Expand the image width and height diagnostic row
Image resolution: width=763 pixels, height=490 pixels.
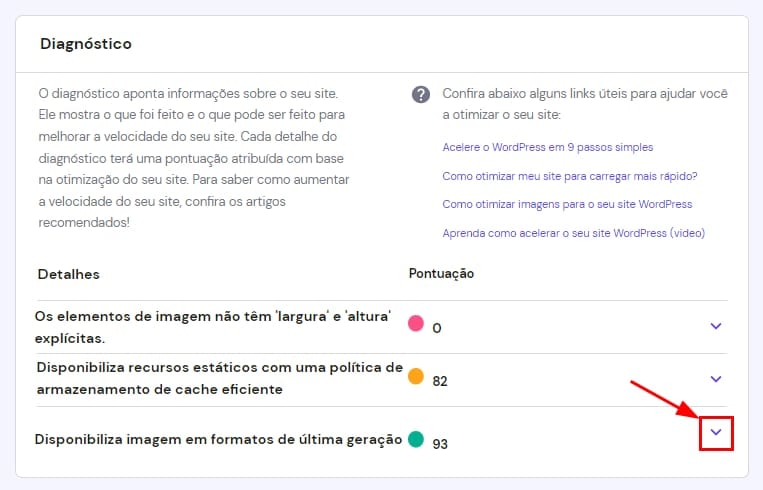pyautogui.click(x=715, y=326)
